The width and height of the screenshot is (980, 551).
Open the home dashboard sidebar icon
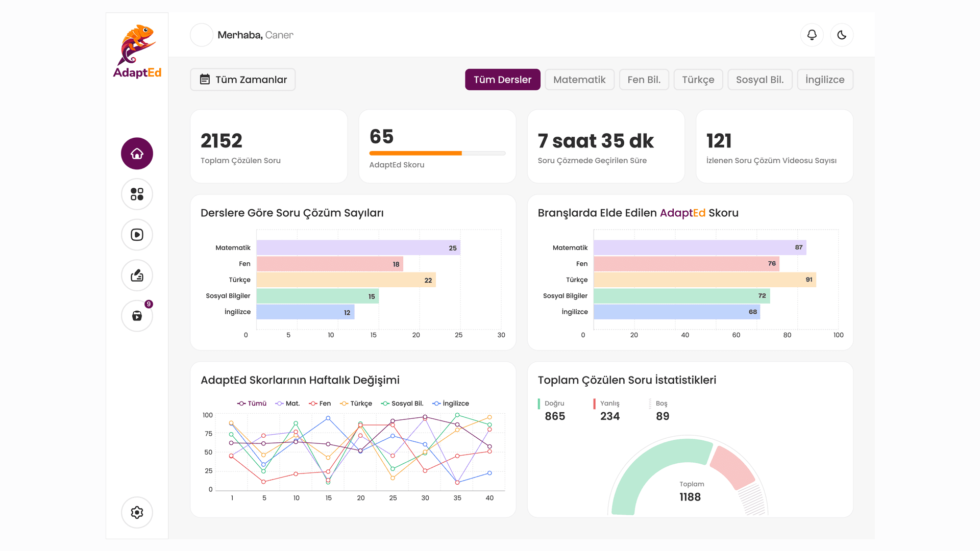point(137,154)
